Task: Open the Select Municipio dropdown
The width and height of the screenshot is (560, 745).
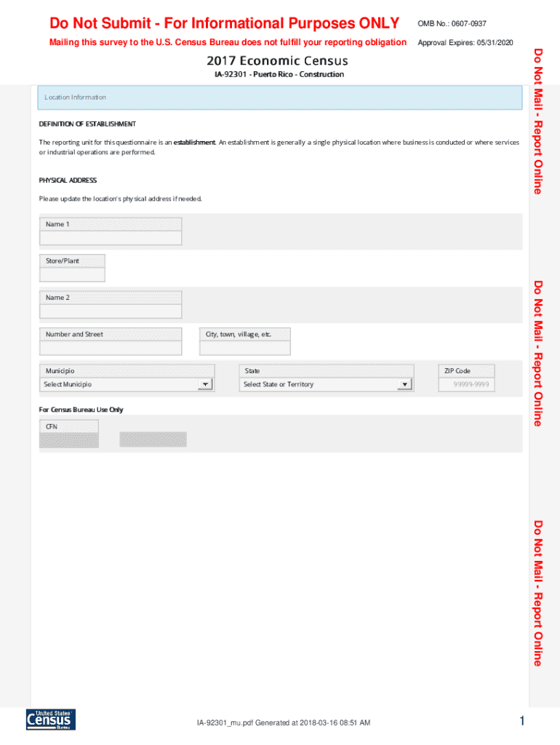Action: point(127,384)
